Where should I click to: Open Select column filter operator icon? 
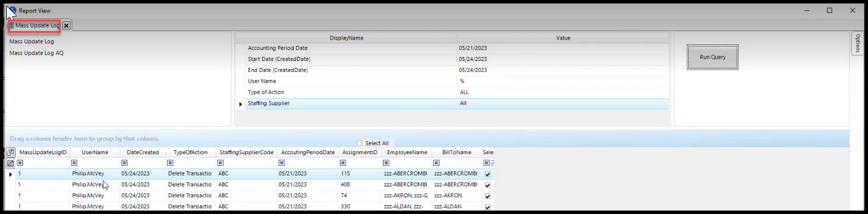pos(486,163)
